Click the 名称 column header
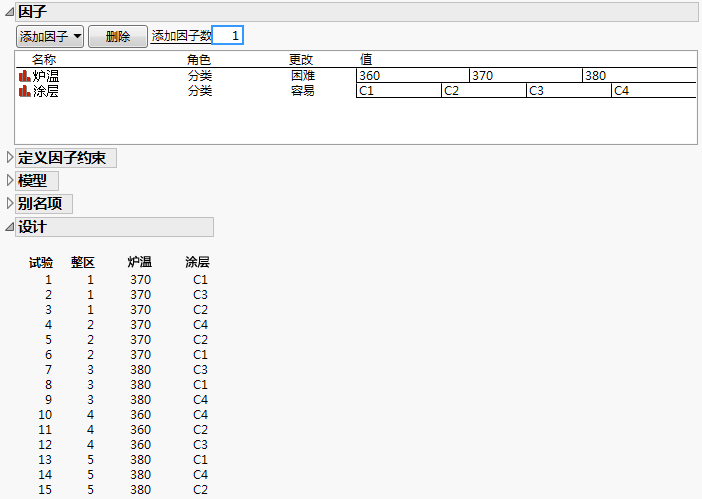702x499 pixels. click(44, 60)
